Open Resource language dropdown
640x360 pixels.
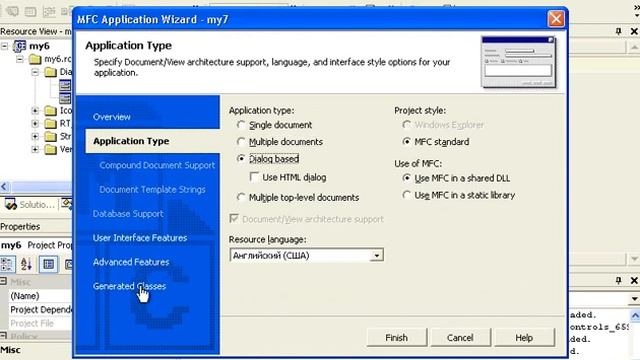tap(377, 256)
